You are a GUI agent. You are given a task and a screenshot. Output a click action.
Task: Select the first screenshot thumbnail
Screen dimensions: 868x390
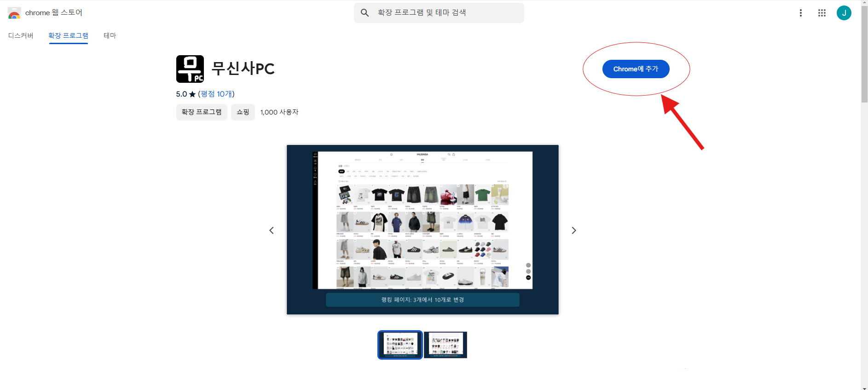400,344
